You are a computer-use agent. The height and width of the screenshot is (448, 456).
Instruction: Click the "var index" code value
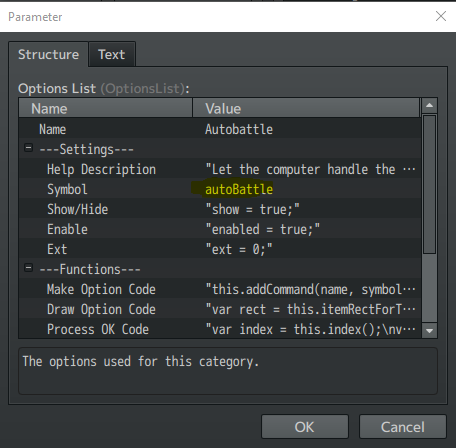coord(310,329)
